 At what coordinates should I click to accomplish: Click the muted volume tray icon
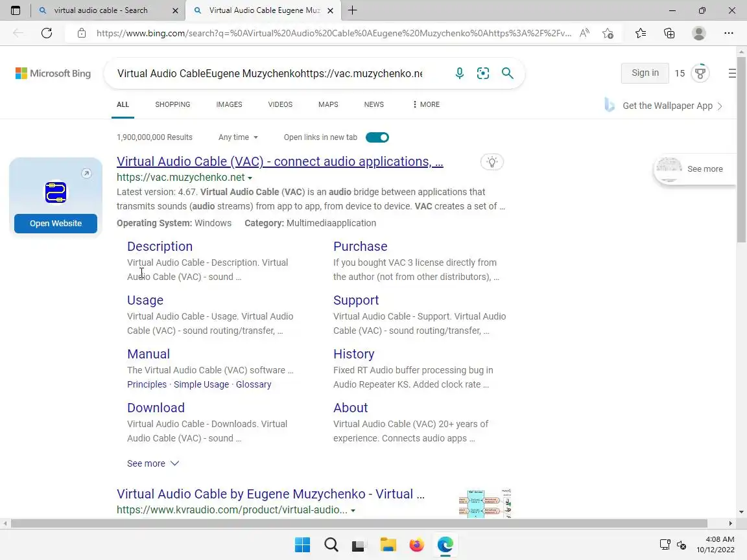[x=682, y=544]
